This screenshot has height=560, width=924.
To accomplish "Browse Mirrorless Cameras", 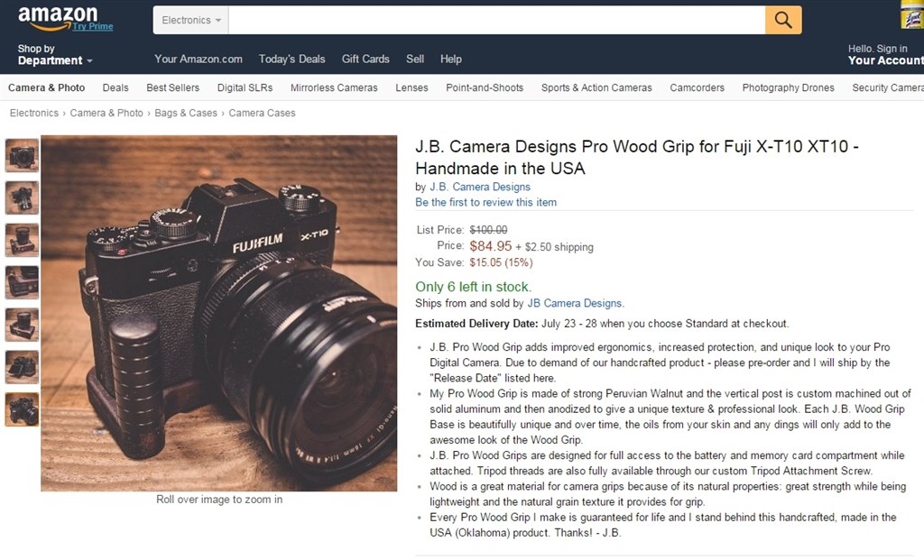I will (334, 87).
